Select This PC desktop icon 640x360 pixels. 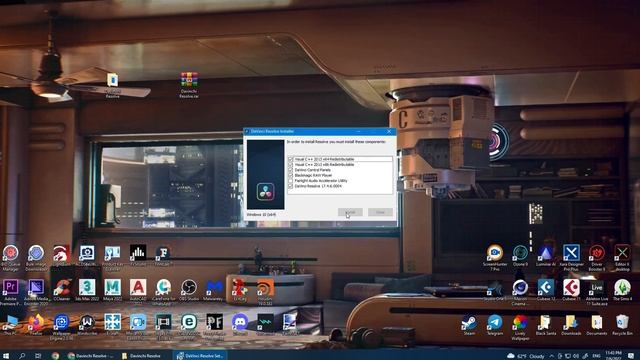click(x=10, y=325)
